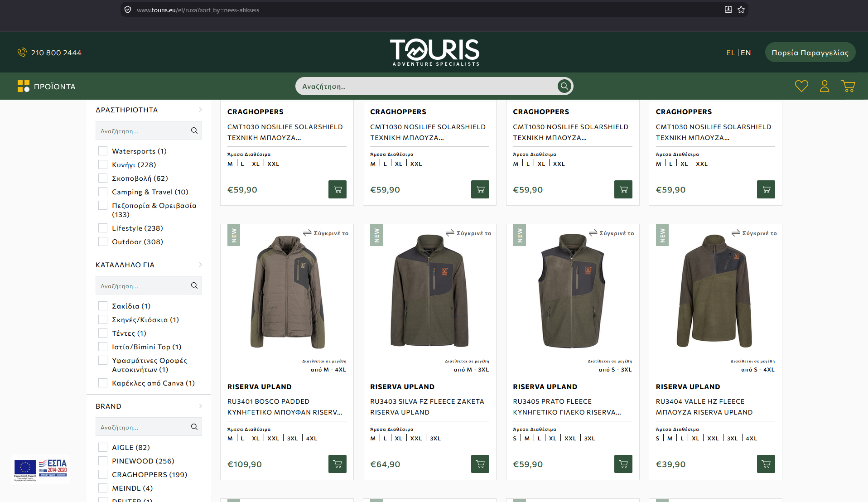
Task: Add RU3401 Bosco Padded jacket to cart
Action: tap(338, 464)
